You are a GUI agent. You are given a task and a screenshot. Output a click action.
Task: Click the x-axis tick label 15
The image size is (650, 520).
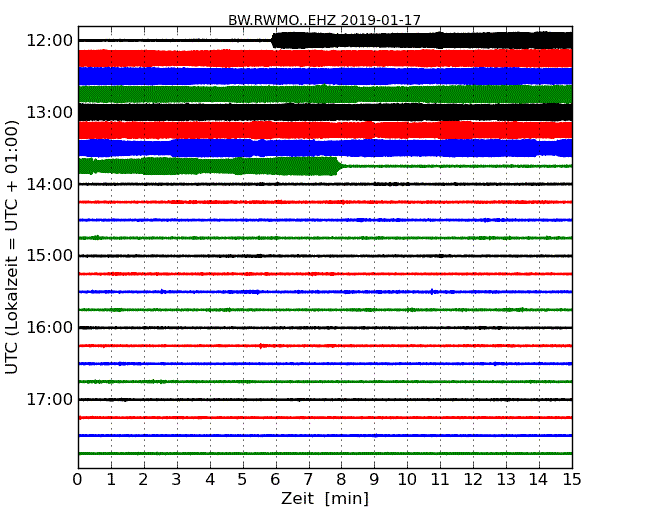point(572,480)
